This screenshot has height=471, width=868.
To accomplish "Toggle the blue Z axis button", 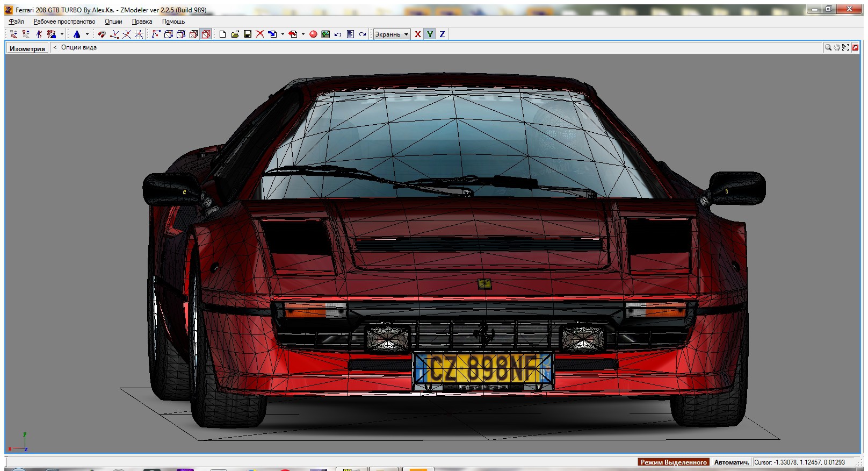I will pyautogui.click(x=442, y=34).
